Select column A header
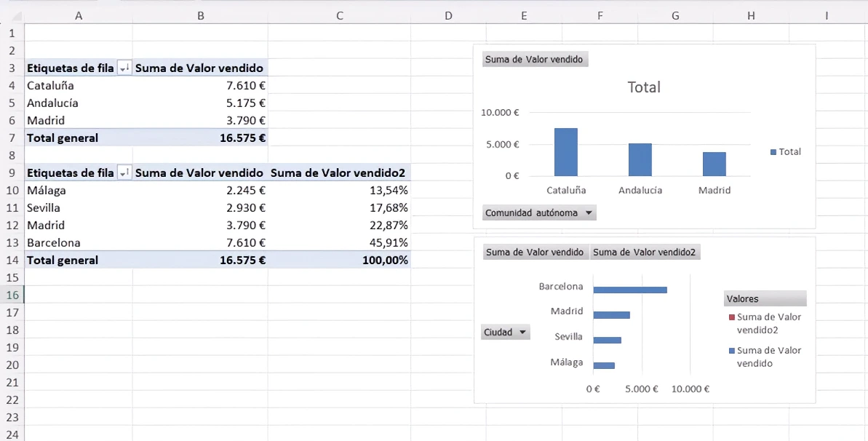 coord(79,16)
